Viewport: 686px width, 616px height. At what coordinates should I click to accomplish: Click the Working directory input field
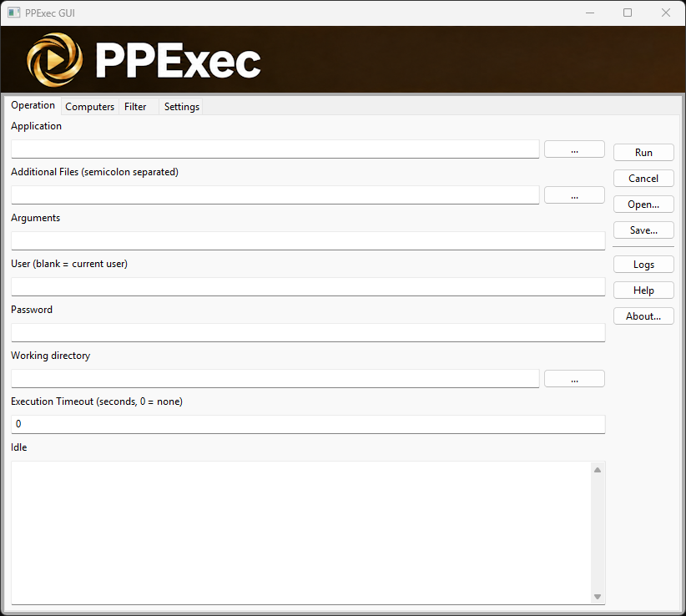click(x=275, y=379)
